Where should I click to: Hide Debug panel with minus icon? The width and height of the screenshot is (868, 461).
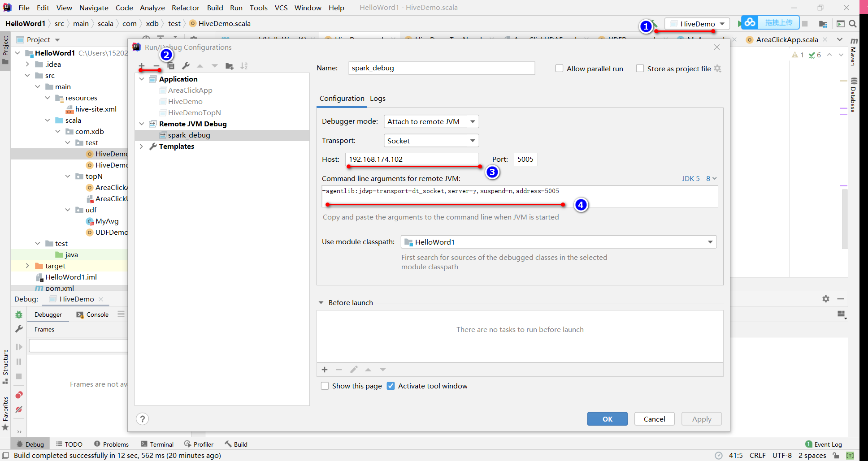point(841,299)
